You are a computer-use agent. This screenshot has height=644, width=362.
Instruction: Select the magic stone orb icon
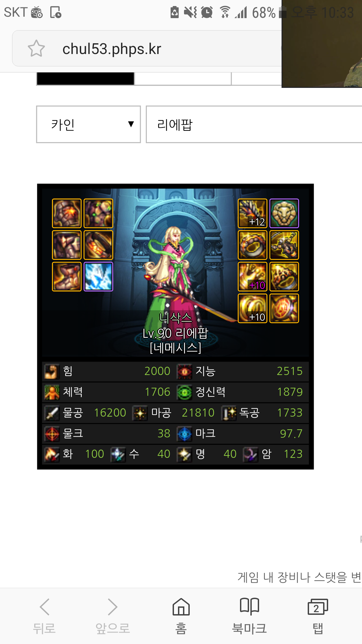coord(284,308)
